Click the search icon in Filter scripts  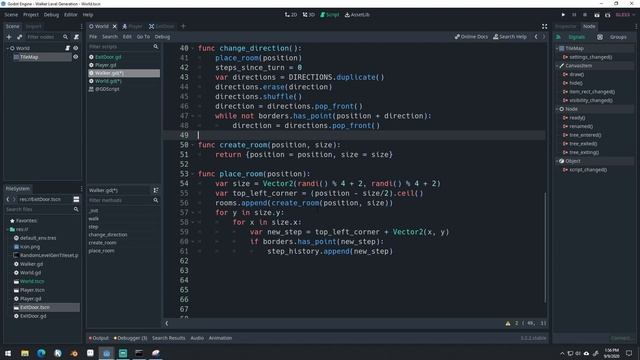pyautogui.click(x=156, y=47)
